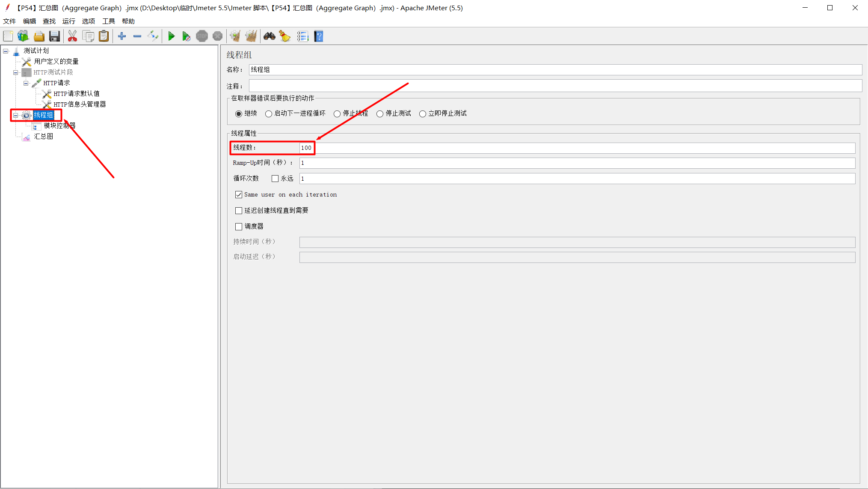Toggle Same user on each iteration checkbox
This screenshot has height=489, width=868.
[x=239, y=195]
